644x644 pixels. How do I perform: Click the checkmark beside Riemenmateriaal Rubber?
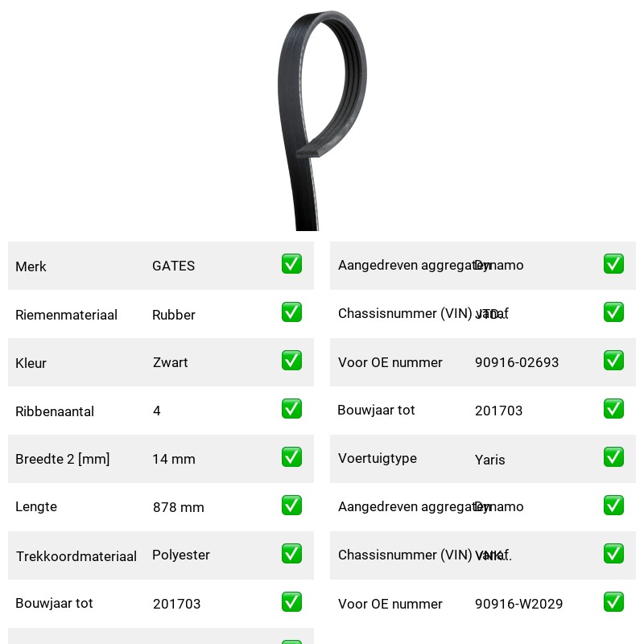click(291, 312)
